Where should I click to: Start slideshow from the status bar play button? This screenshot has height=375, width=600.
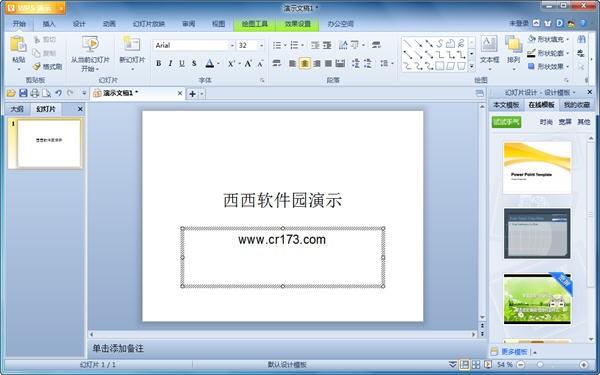click(x=488, y=365)
